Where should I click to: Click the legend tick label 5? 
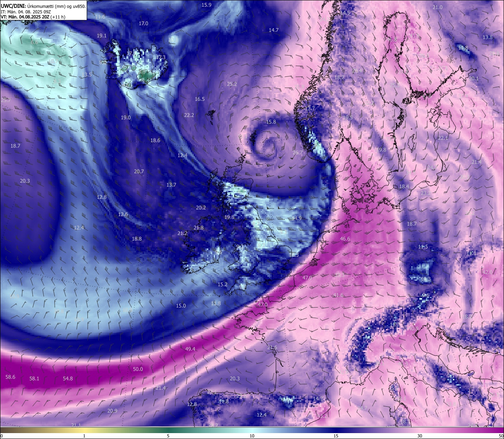(168, 436)
